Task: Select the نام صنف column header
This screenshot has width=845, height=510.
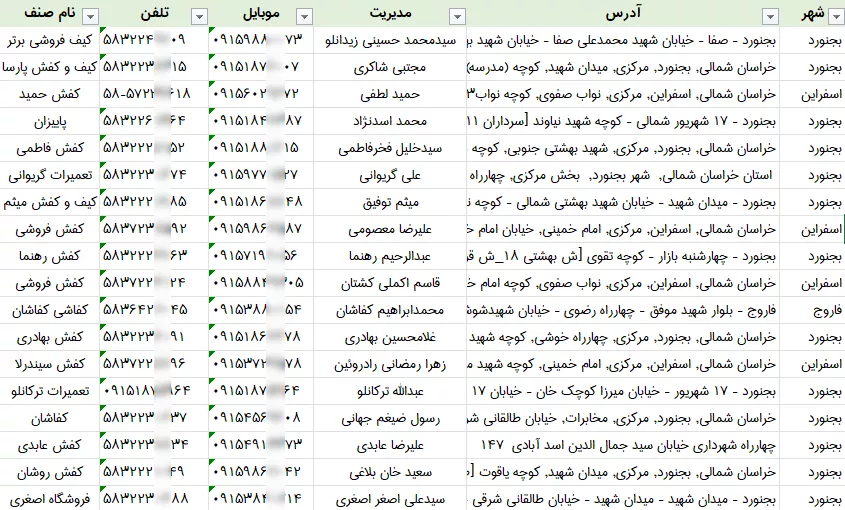Action: point(50,13)
